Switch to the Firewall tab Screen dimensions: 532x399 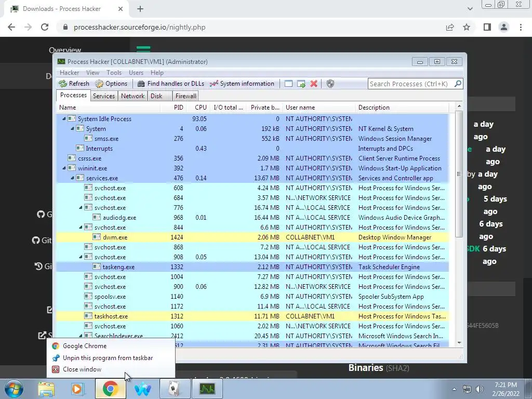(185, 96)
